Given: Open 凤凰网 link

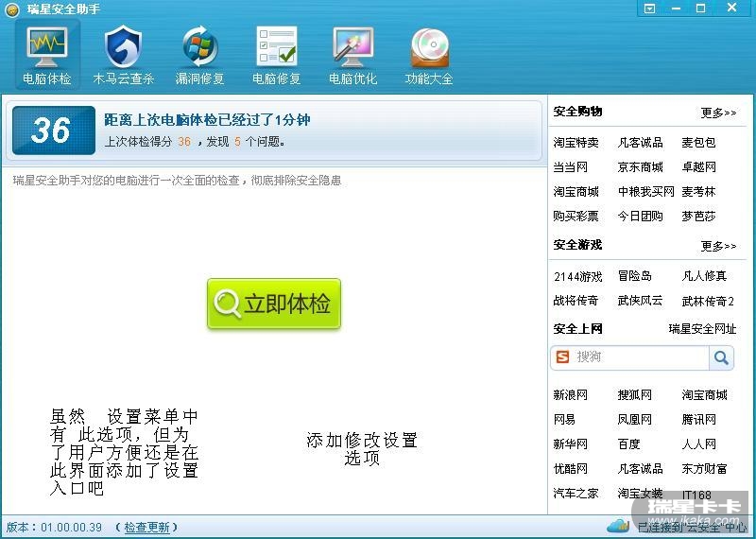Looking at the screenshot, I should pyautogui.click(x=634, y=419).
